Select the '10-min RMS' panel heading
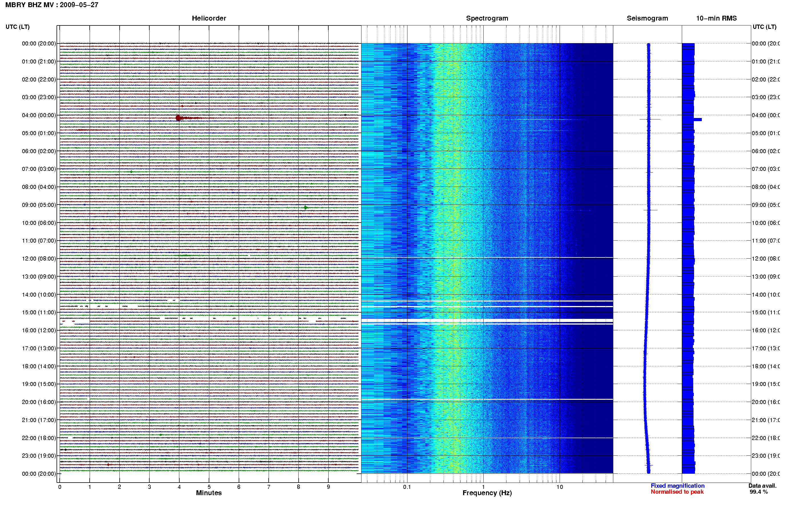This screenshot has width=812, height=508. tap(716, 18)
